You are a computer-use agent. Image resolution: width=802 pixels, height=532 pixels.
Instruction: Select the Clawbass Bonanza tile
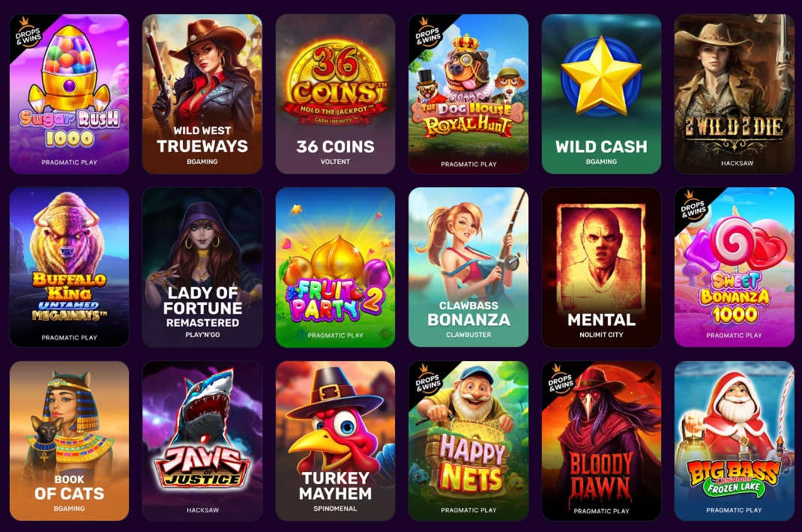[x=468, y=267]
